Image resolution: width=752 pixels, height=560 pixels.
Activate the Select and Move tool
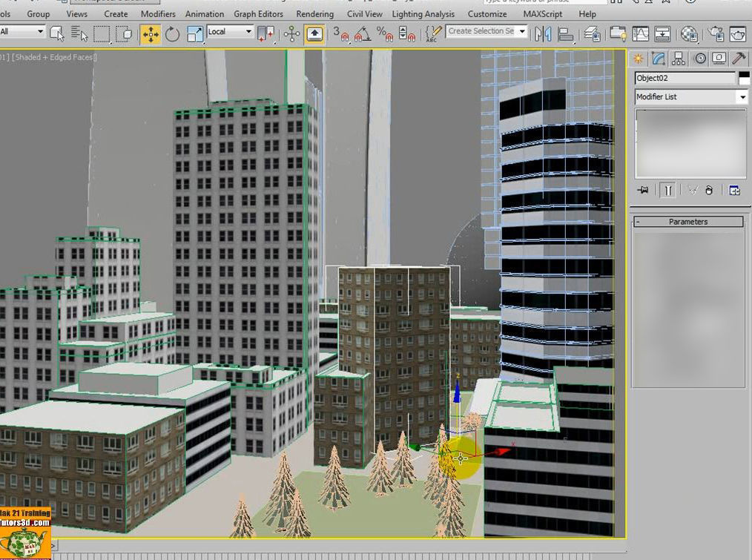click(x=150, y=34)
